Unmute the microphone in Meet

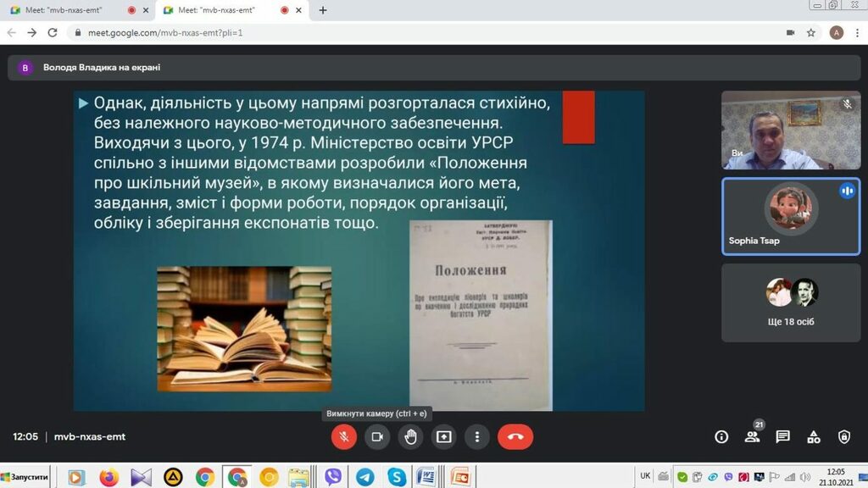pyautogui.click(x=343, y=437)
